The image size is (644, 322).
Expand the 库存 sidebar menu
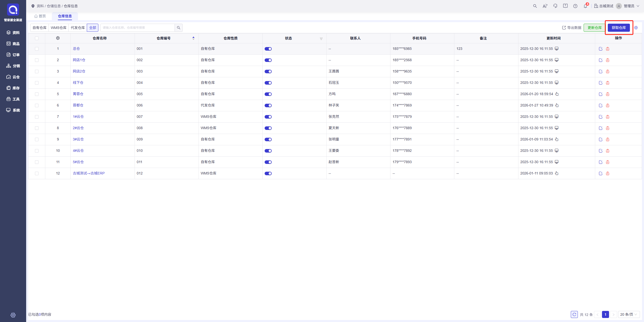pos(13,88)
